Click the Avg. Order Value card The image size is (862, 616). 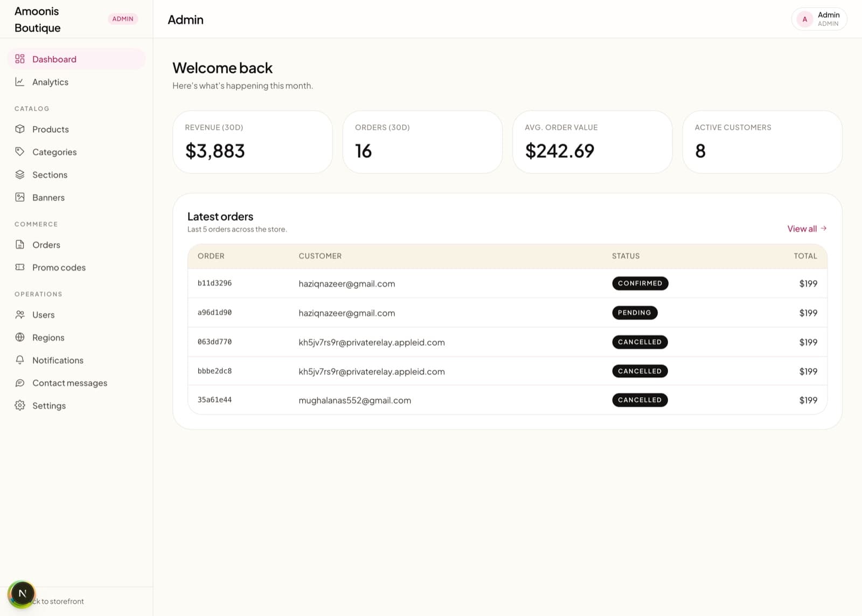(x=592, y=142)
